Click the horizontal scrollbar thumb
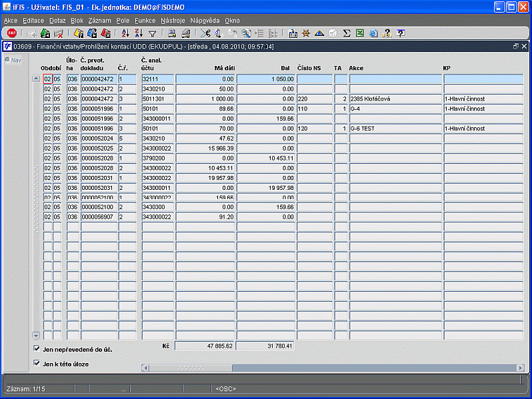532x399 pixels. 191,368
